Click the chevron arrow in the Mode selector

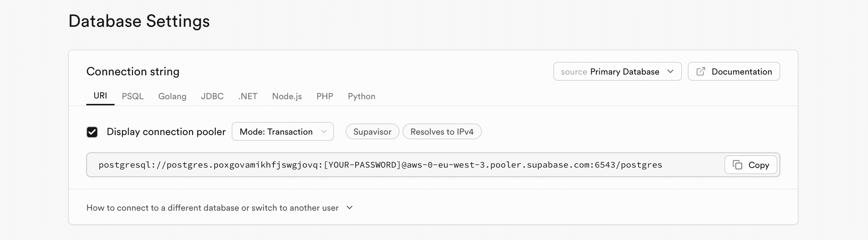click(x=324, y=131)
